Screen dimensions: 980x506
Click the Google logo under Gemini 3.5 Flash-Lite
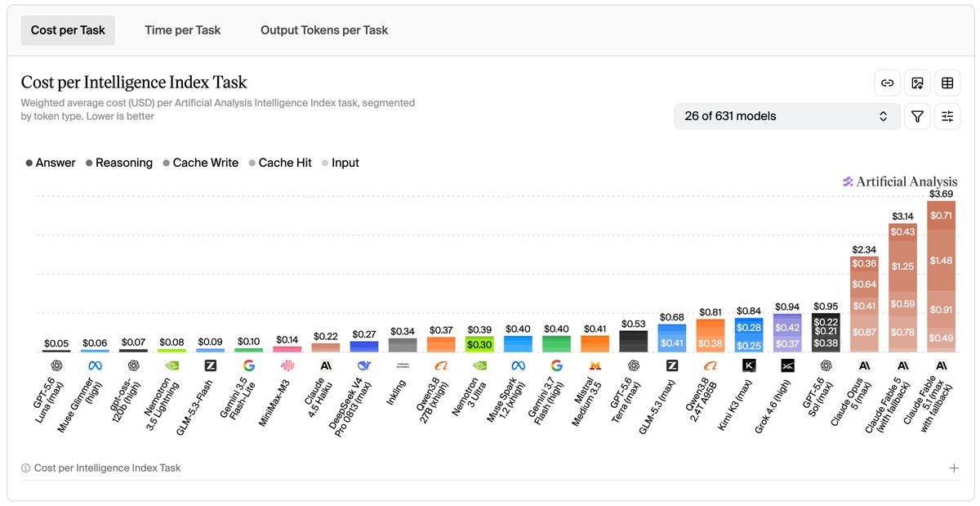click(x=248, y=365)
